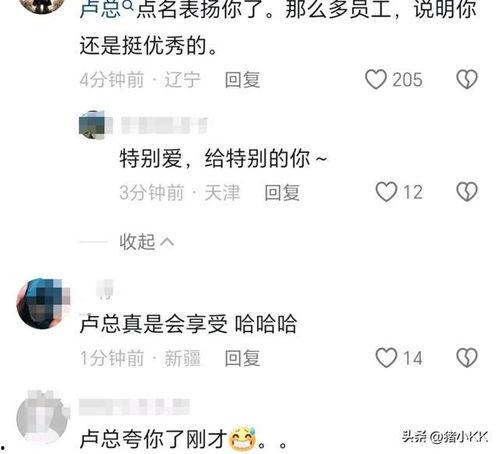The height and width of the screenshot is (454, 499).
Task: Like the Xinjiang comment with 14 likes
Action: 386,358
